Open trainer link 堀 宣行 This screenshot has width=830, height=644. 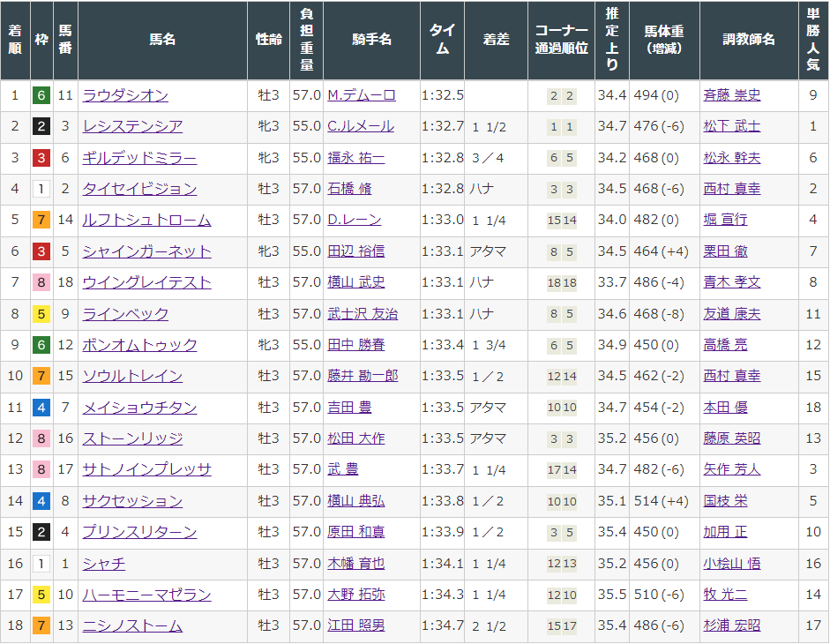coord(725,221)
